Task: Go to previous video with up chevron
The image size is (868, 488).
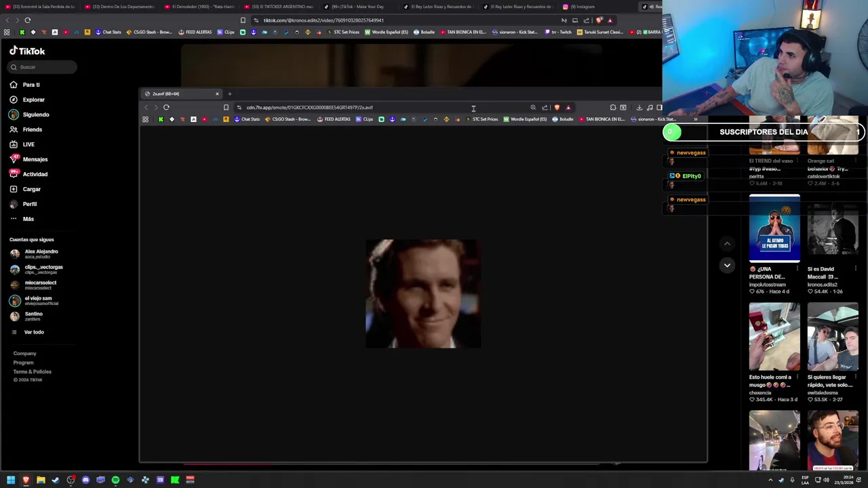Action: 727,244
